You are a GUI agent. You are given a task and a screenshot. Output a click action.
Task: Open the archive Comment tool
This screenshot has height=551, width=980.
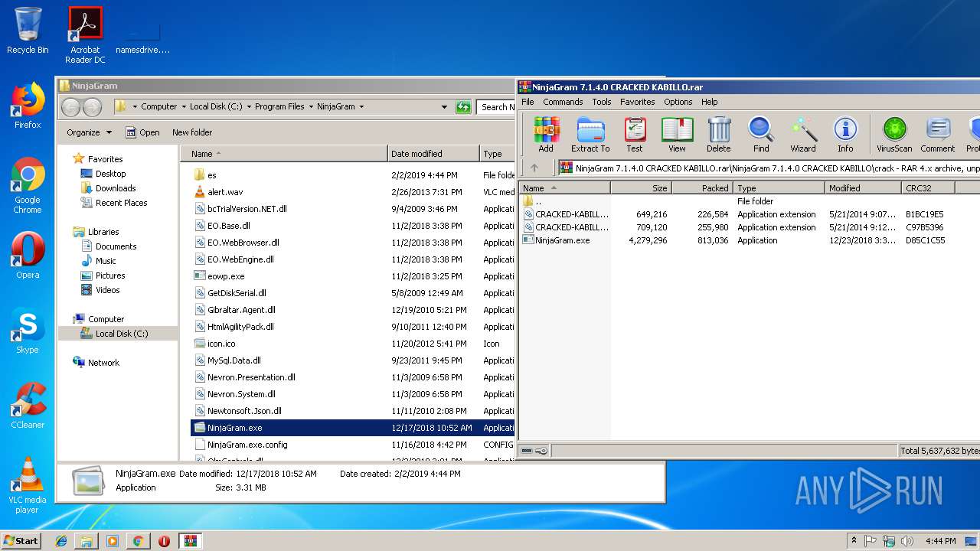click(938, 135)
